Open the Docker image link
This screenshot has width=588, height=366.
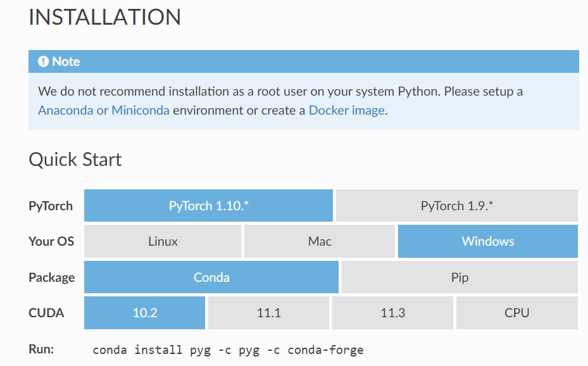tap(346, 110)
